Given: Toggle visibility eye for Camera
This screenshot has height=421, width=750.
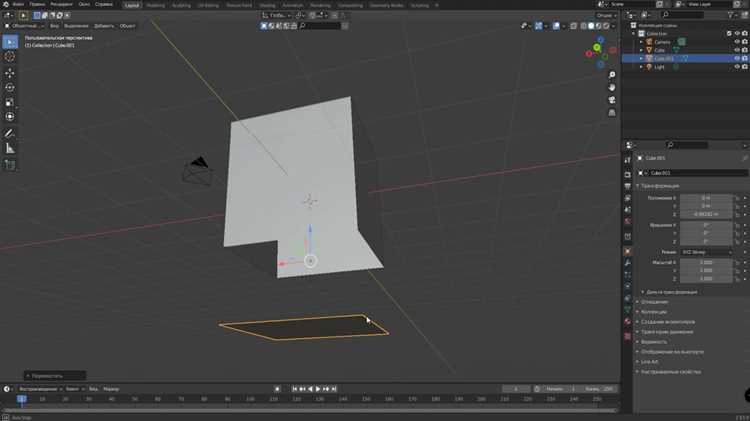Looking at the screenshot, I should 737,42.
